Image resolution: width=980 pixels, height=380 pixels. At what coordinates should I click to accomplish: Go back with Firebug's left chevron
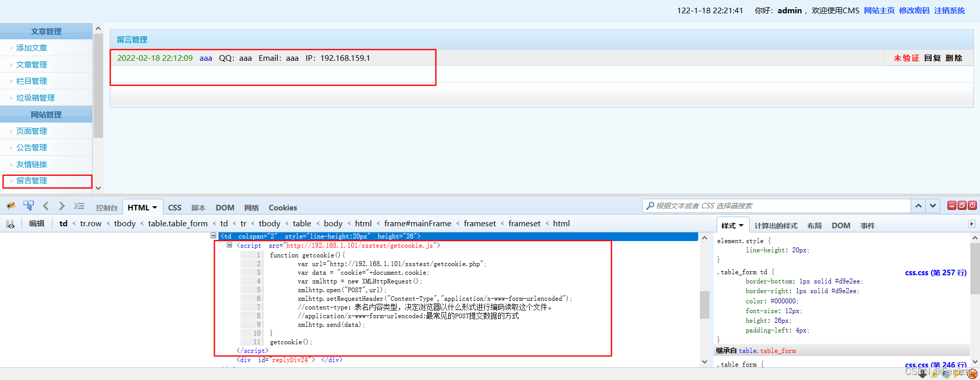pos(46,206)
